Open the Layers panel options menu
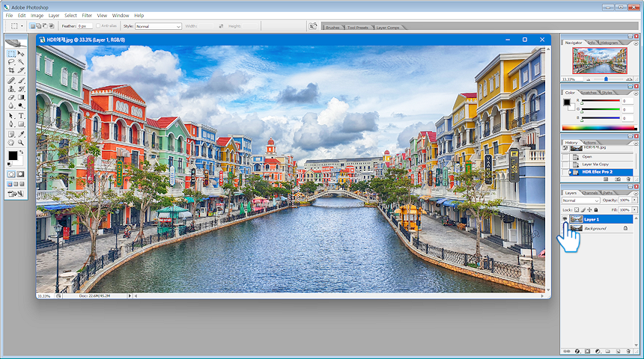This screenshot has width=644, height=359. coord(636,193)
